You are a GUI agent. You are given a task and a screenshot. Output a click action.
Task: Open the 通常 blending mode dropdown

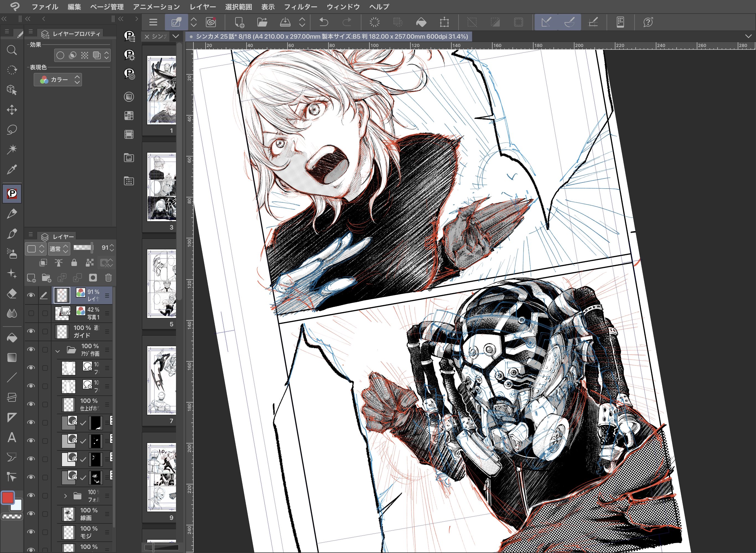59,249
